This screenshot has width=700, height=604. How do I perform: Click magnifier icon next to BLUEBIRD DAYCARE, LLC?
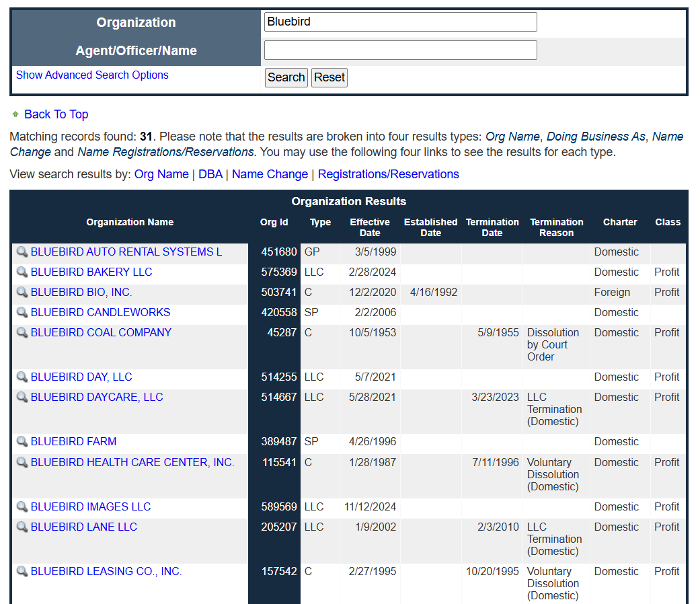click(x=22, y=398)
